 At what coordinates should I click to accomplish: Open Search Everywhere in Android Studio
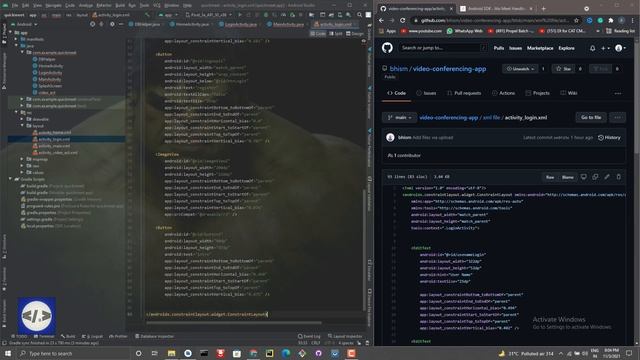(x=359, y=15)
